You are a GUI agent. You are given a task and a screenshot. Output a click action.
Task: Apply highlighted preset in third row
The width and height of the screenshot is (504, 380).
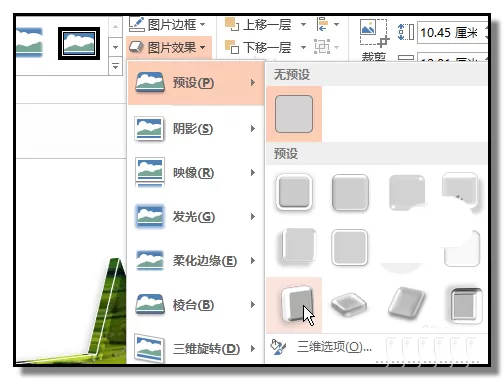294,305
